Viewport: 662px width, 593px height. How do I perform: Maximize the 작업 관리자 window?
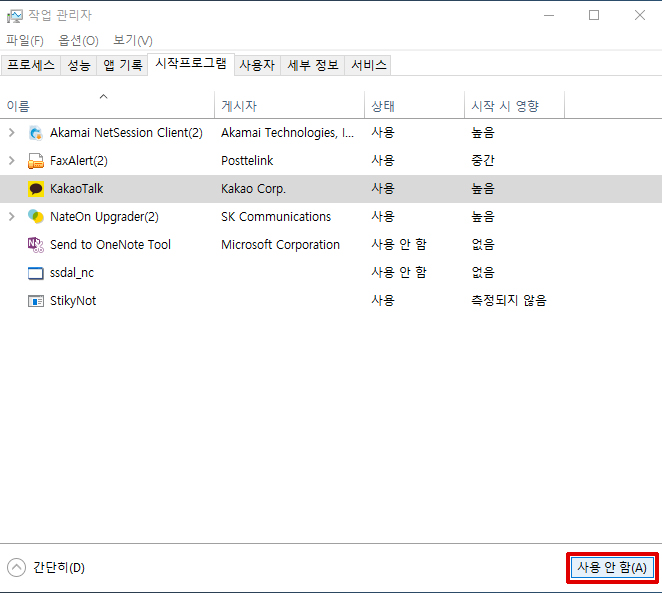coord(594,16)
